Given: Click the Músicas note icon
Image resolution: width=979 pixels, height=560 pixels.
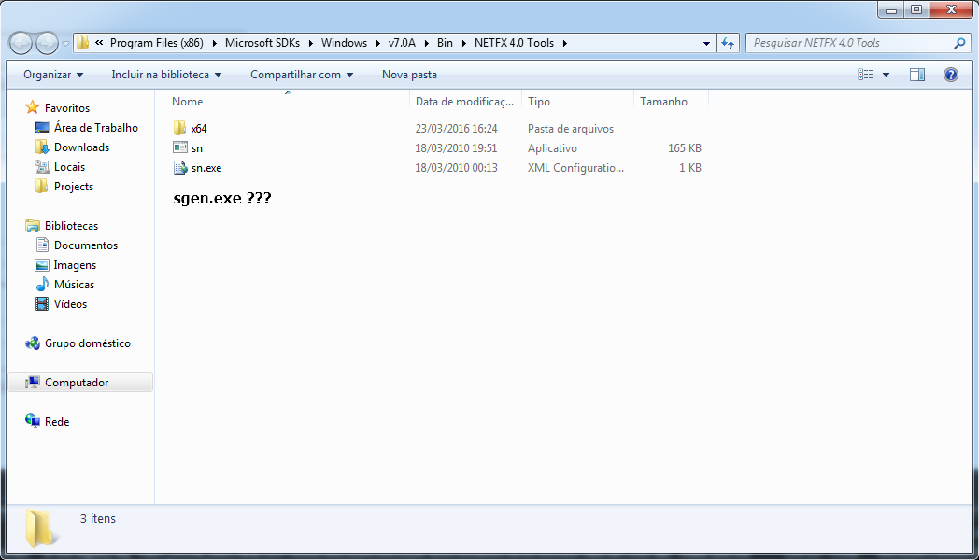Looking at the screenshot, I should coord(42,285).
